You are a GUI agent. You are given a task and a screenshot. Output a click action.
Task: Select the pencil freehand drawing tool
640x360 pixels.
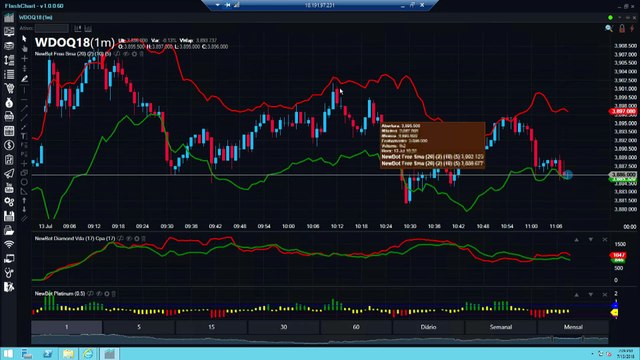(24, 78)
